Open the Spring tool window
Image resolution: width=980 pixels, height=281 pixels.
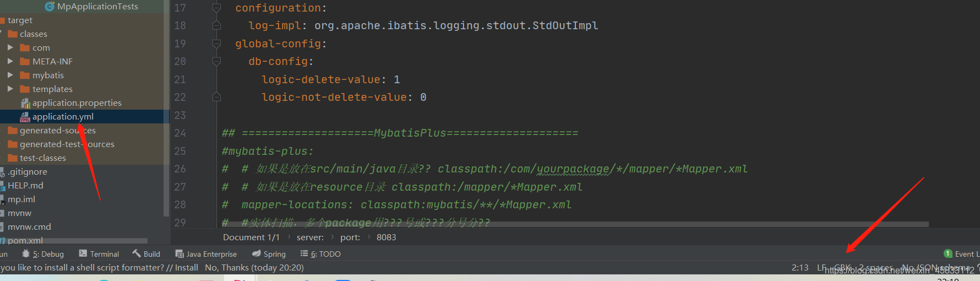[x=269, y=254]
